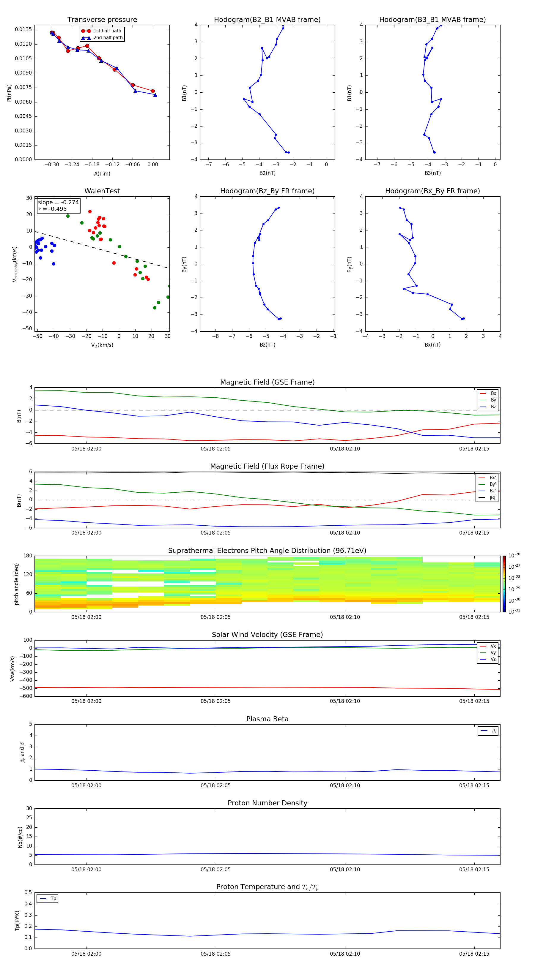The height and width of the screenshot is (980, 535).
Task: Click the 'Hodogram(Bz_By FR frame)' title
Action: coord(267,191)
